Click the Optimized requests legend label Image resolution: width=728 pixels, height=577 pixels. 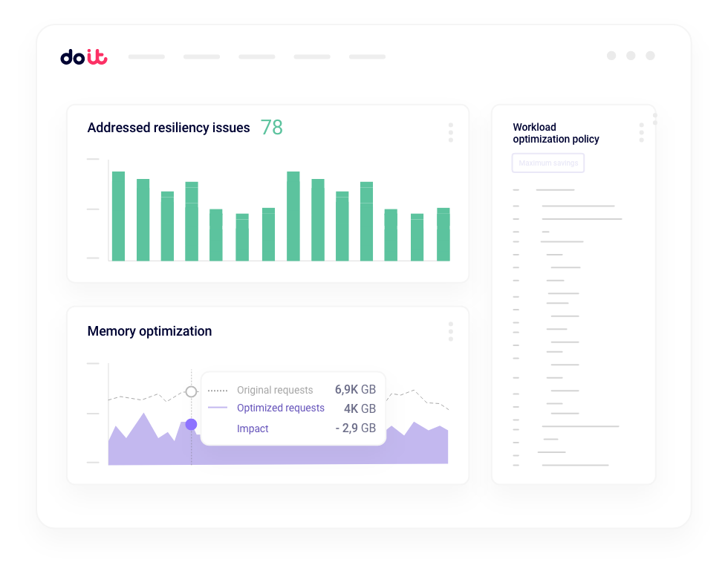point(280,408)
